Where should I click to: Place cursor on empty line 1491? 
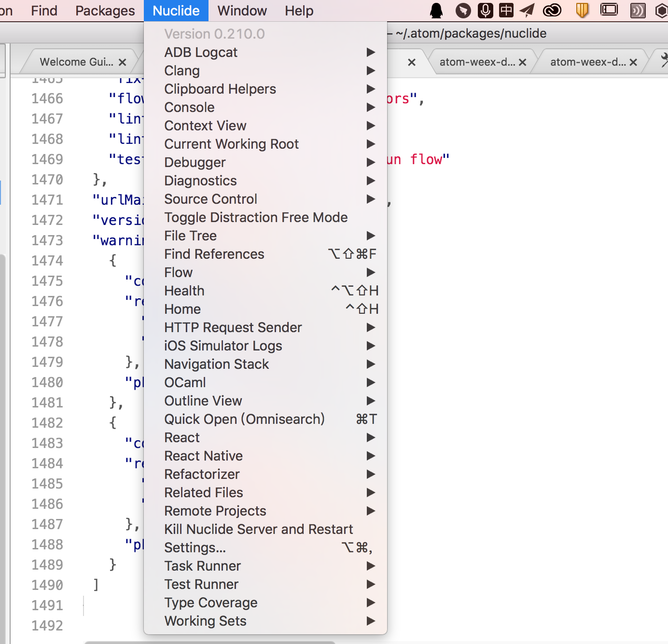tap(338, 605)
